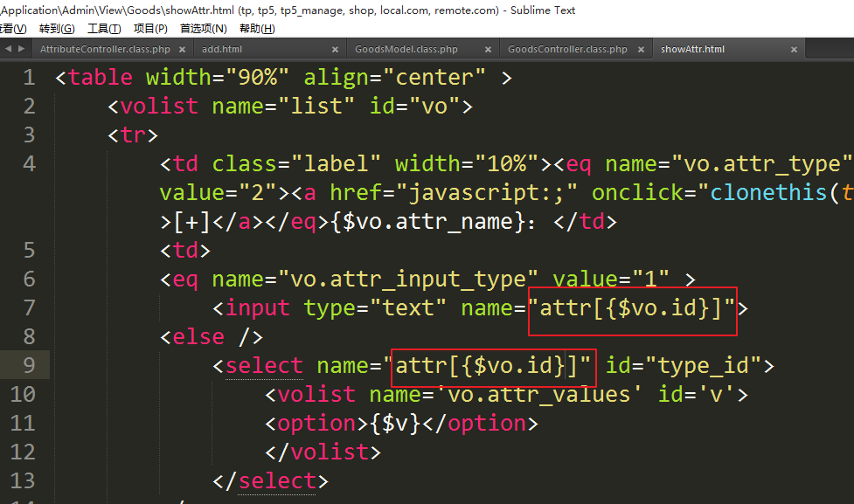Open the 转到(G) Goto menu
854x504 pixels.
coord(57,29)
